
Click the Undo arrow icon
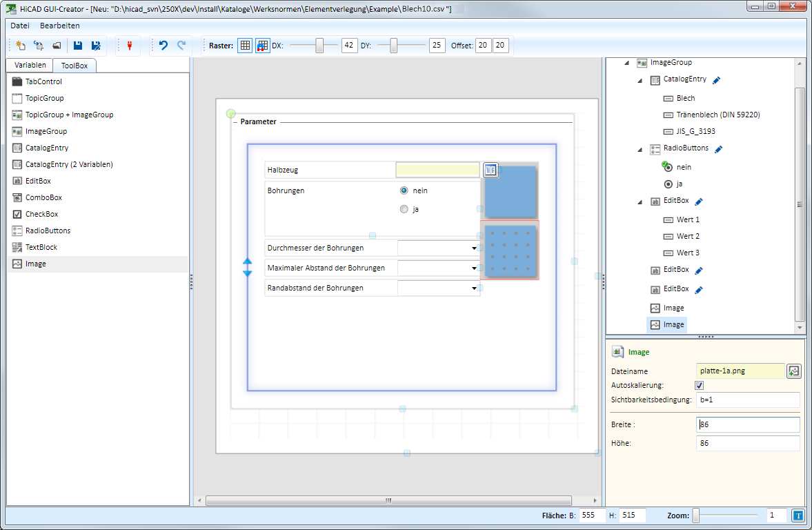pos(164,46)
